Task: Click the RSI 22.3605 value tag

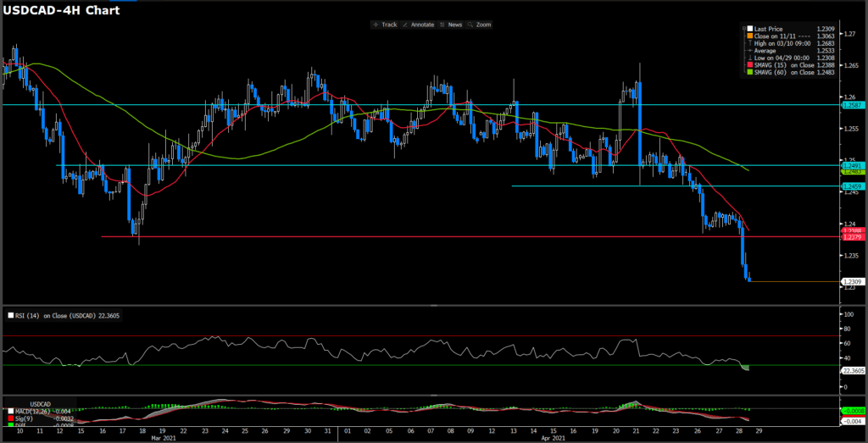Action: click(x=853, y=372)
